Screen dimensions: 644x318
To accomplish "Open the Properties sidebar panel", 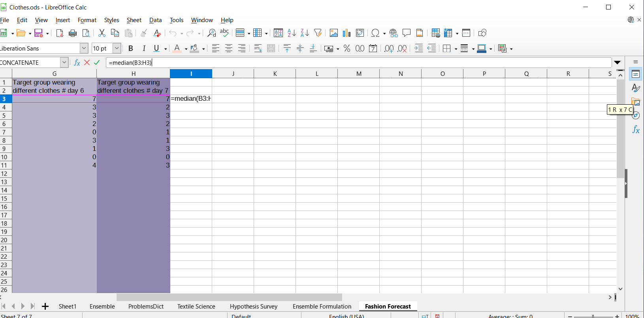I will [x=636, y=74].
